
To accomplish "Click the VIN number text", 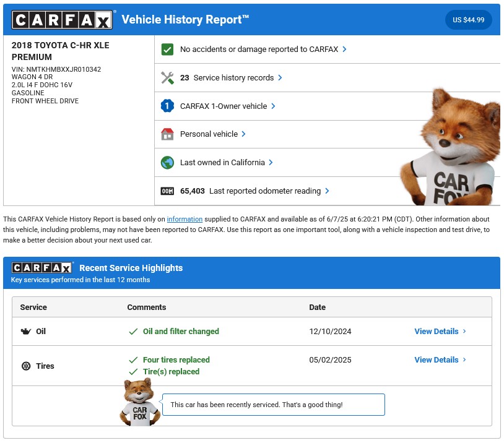I will point(56,69).
